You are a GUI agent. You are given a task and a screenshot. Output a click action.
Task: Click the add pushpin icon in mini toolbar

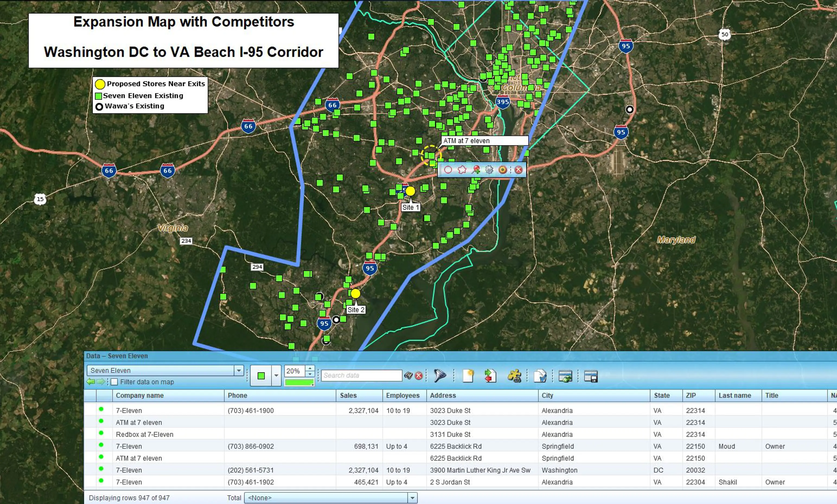click(x=476, y=170)
